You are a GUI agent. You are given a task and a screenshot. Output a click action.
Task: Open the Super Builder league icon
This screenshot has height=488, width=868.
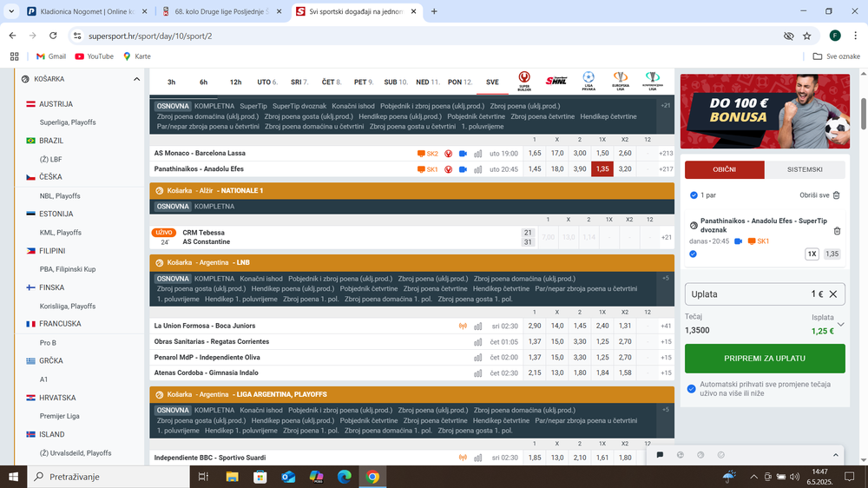(x=523, y=81)
